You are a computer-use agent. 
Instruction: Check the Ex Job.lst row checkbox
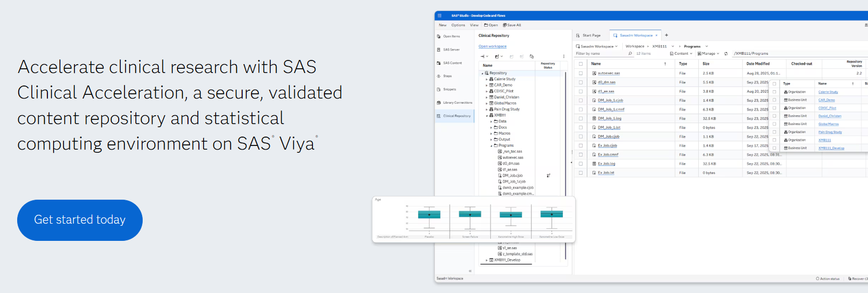pos(581,173)
